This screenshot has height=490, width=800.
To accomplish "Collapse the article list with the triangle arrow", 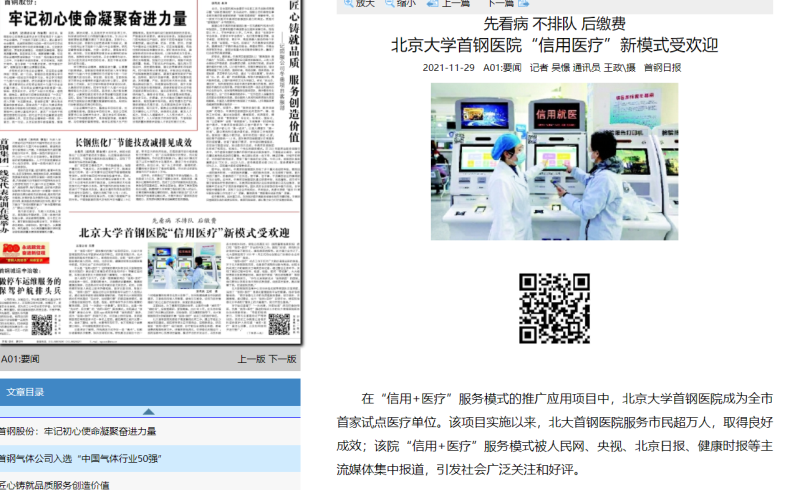I will pos(148,411).
